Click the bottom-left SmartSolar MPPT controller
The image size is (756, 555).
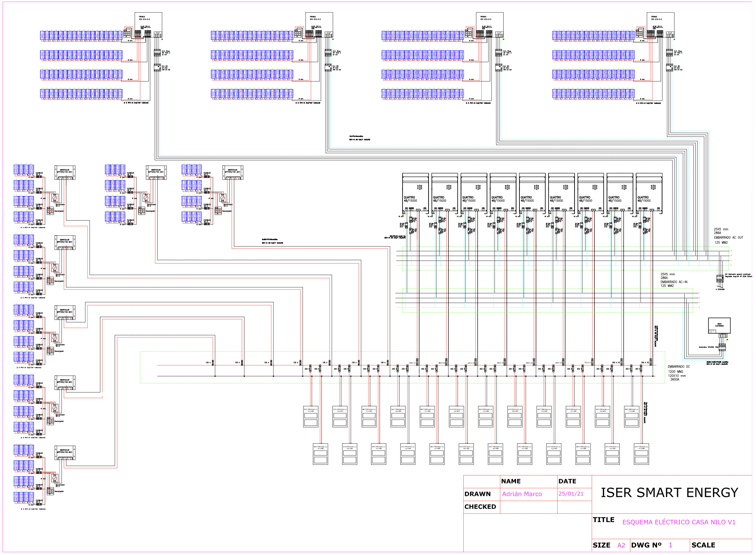click(65, 452)
